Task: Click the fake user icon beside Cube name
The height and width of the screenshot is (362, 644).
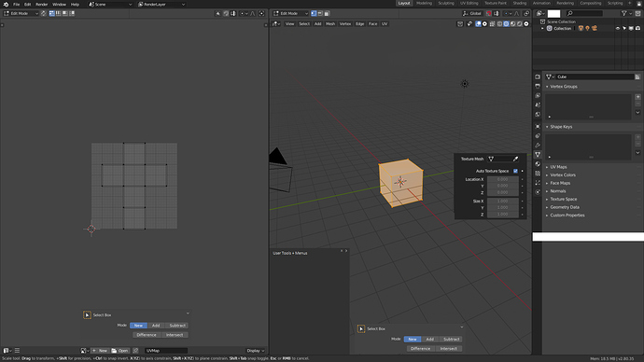Action: coord(637,77)
